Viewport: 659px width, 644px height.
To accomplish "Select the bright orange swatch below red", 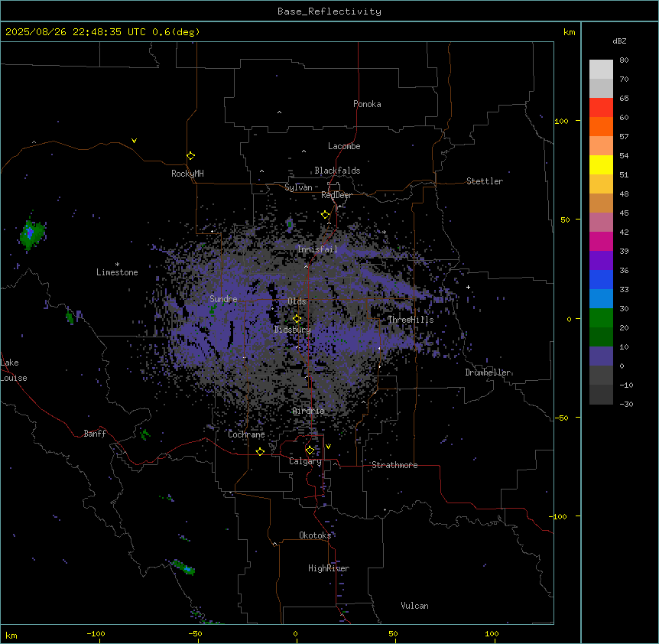I will tap(601, 126).
